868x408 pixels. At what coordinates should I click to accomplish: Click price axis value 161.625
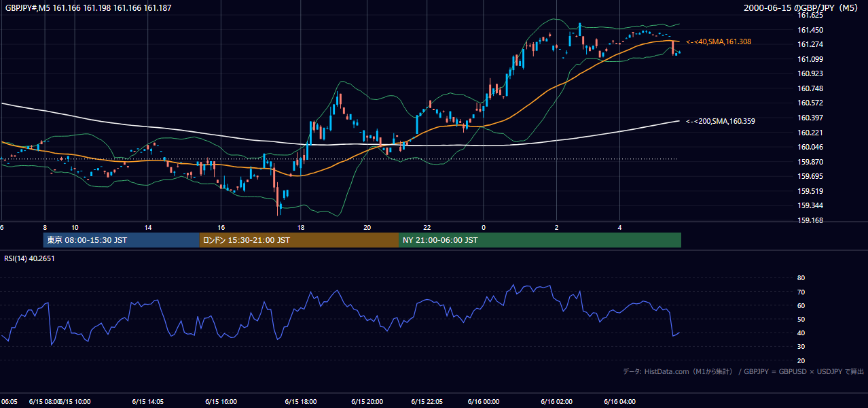coord(810,15)
